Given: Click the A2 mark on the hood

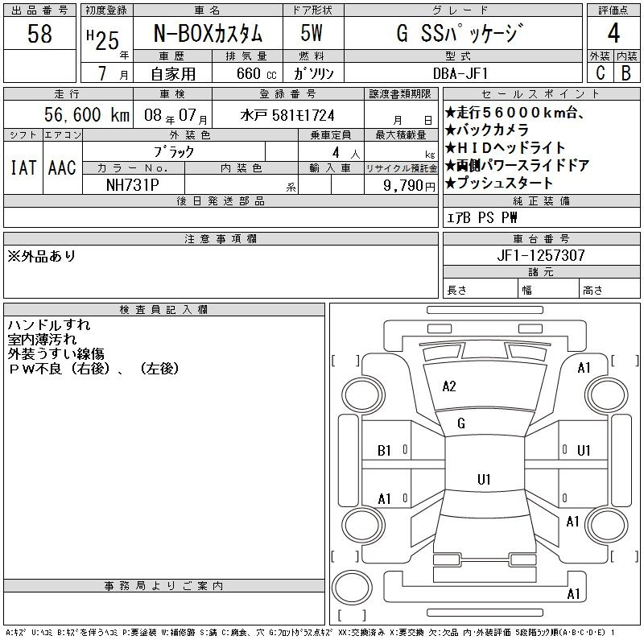Looking at the screenshot, I should [x=449, y=386].
